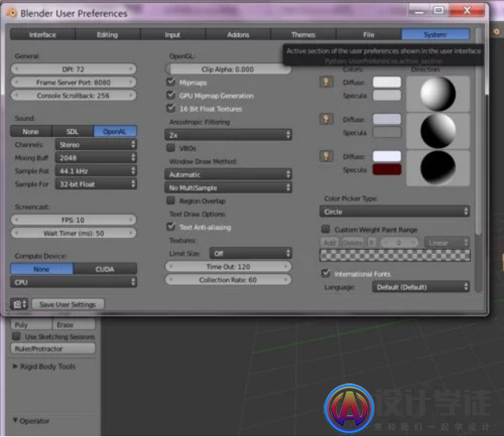This screenshot has width=504, height=437.
Task: Collapse the Operator panel
Action: 31,421
